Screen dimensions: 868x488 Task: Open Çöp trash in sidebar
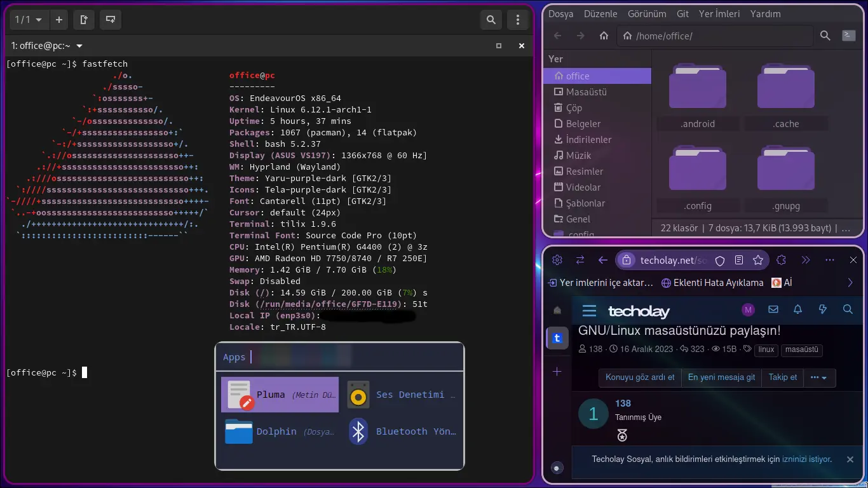pyautogui.click(x=597, y=107)
